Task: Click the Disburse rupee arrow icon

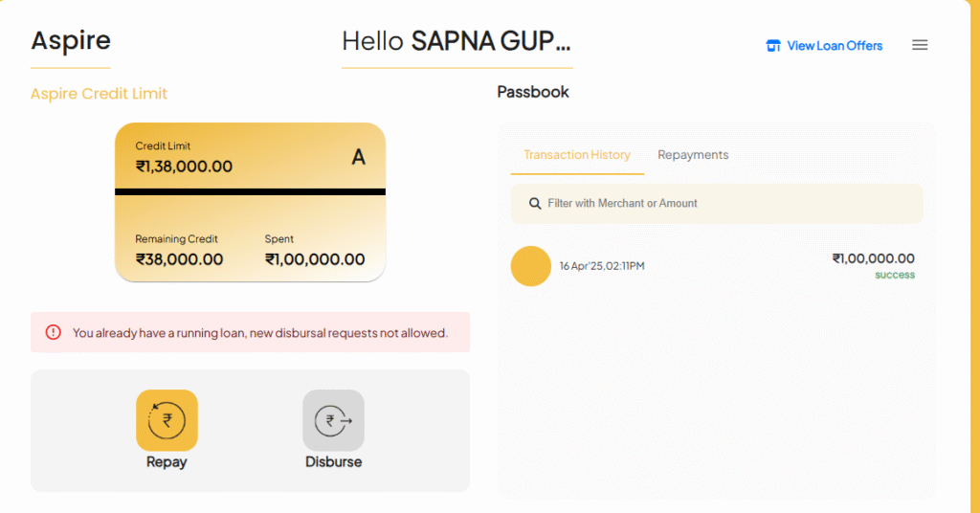Action: click(x=333, y=420)
